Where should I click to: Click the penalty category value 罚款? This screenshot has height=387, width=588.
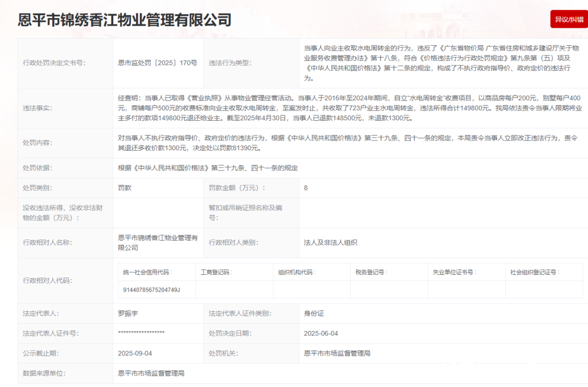click(x=125, y=188)
